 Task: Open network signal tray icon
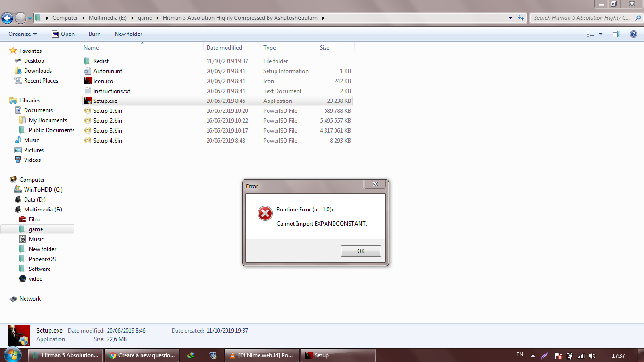581,355
